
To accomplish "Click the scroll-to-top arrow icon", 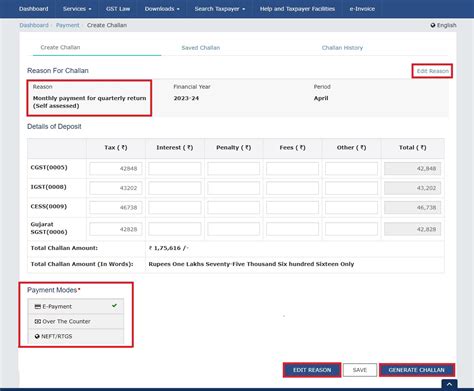I will tap(449, 384).
